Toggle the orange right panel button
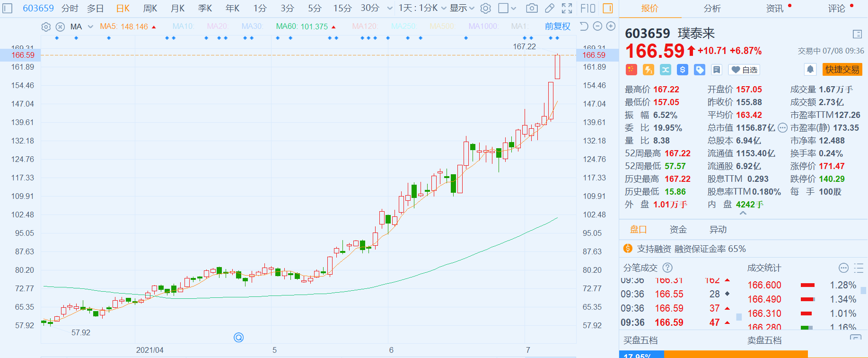 pyautogui.click(x=608, y=9)
